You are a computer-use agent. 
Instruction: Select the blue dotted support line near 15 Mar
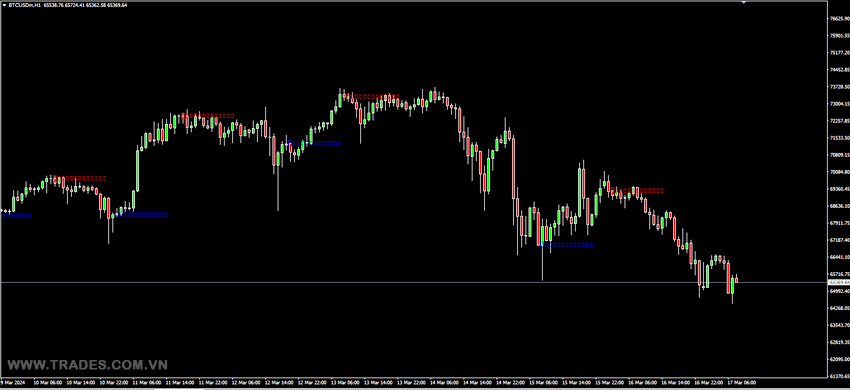566,245
